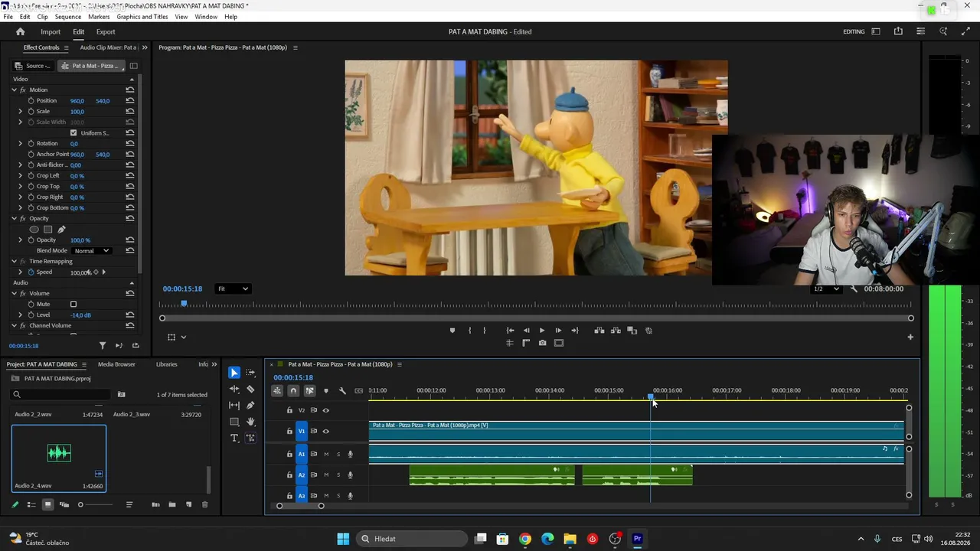Open the Fit zoom level dropdown
Screen dimensions: 980x551
(233, 289)
